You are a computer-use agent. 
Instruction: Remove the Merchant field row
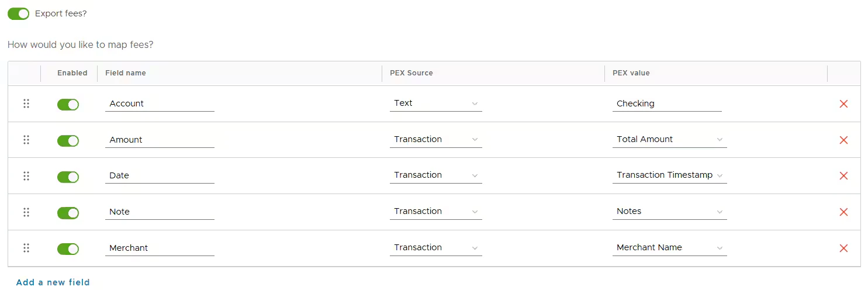(x=843, y=248)
